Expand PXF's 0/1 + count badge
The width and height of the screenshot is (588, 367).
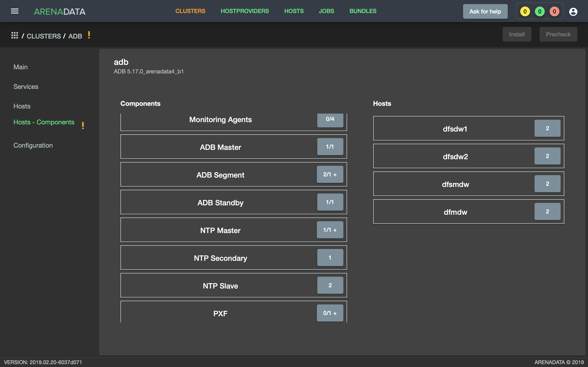[330, 313]
